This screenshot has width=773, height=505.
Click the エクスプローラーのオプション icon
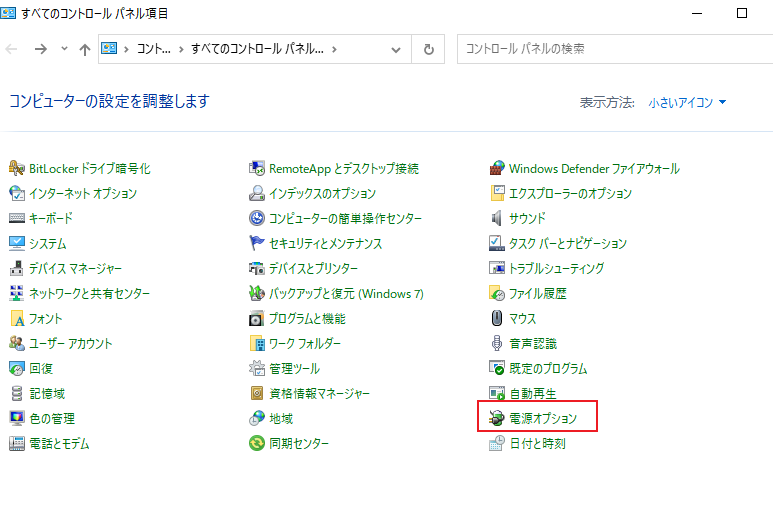(497, 193)
